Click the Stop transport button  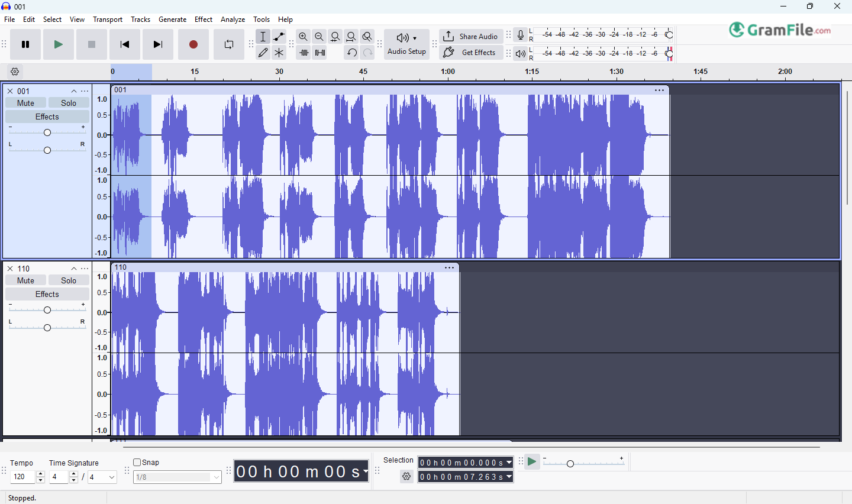pyautogui.click(x=92, y=44)
